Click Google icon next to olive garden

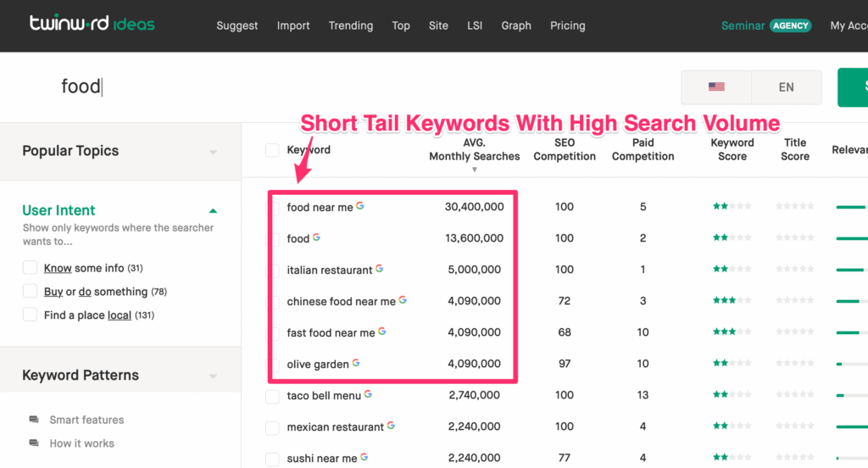pyautogui.click(x=356, y=363)
